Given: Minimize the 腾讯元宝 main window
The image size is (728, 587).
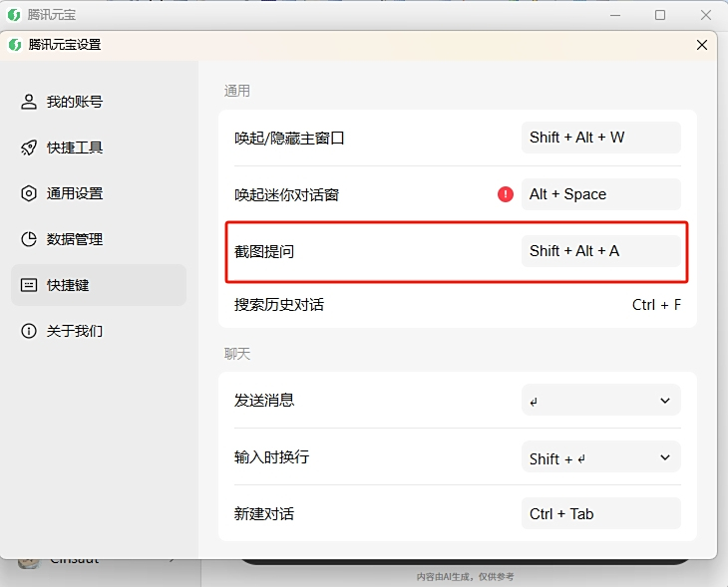Looking at the screenshot, I should coord(615,15).
